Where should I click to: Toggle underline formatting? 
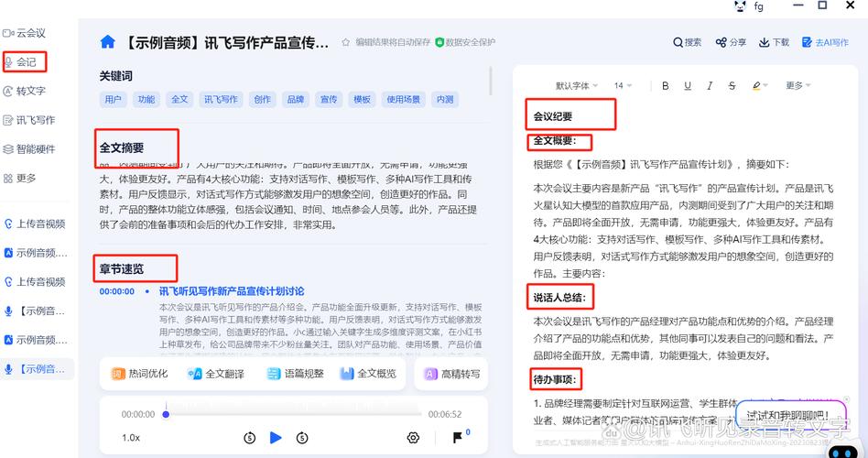(688, 86)
